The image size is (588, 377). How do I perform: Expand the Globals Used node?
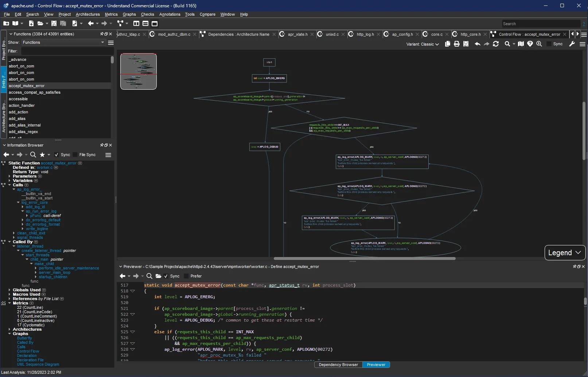[9, 290]
